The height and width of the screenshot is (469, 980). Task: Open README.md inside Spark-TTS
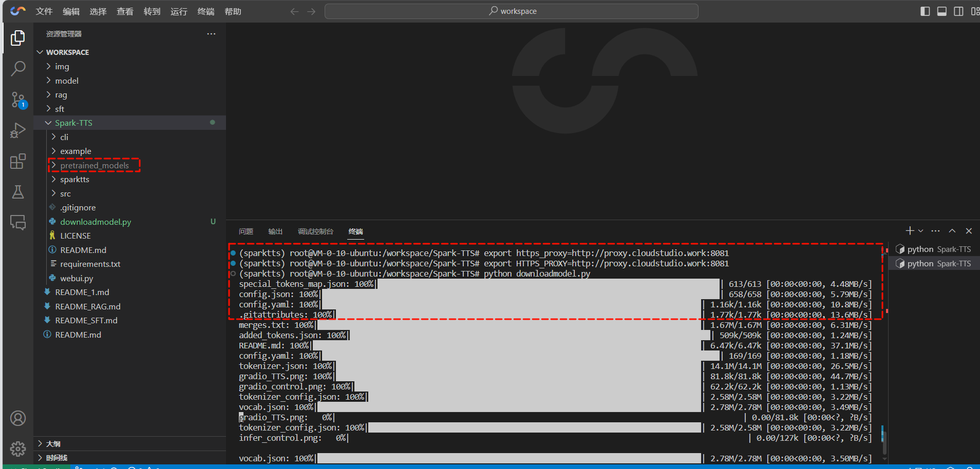(129, 250)
